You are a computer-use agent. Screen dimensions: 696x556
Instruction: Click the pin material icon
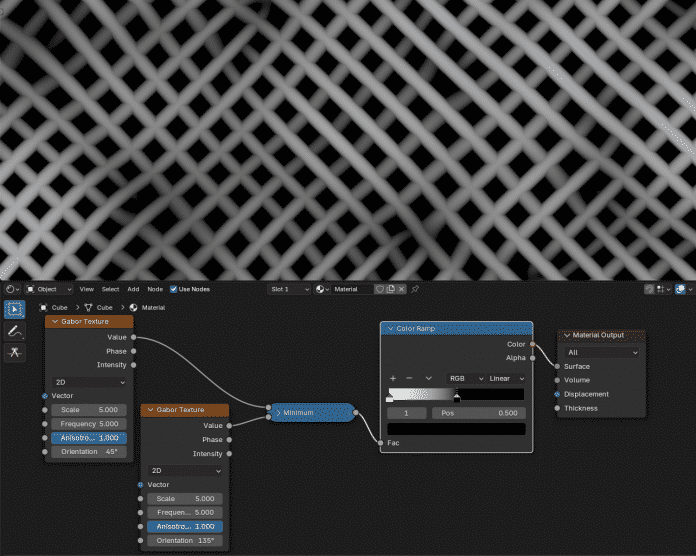tap(415, 289)
